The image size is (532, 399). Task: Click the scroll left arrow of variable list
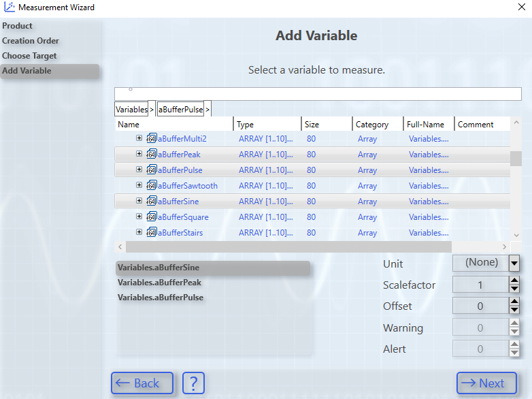point(120,247)
